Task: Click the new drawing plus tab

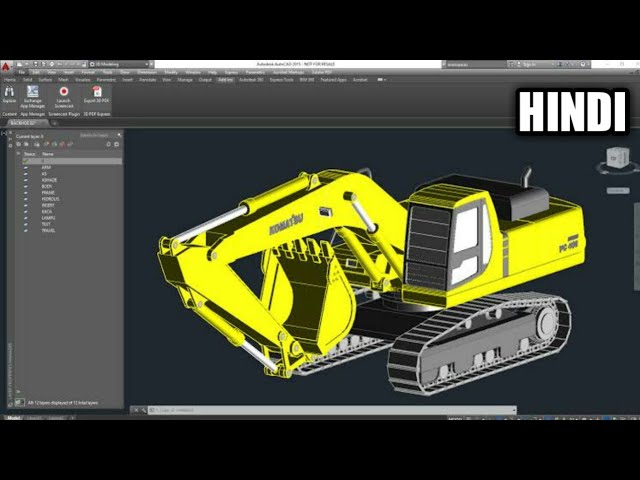Action: (54, 122)
